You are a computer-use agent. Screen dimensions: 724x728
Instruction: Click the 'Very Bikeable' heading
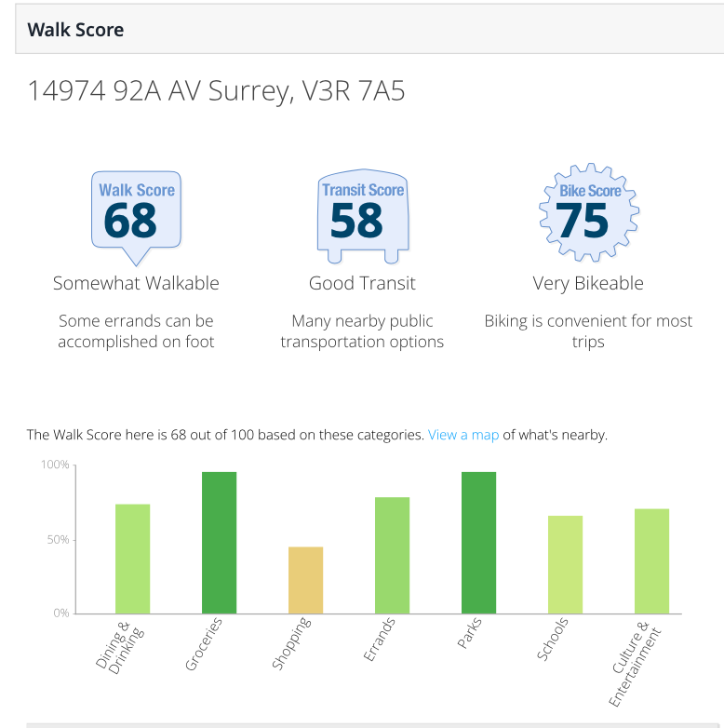point(588,283)
